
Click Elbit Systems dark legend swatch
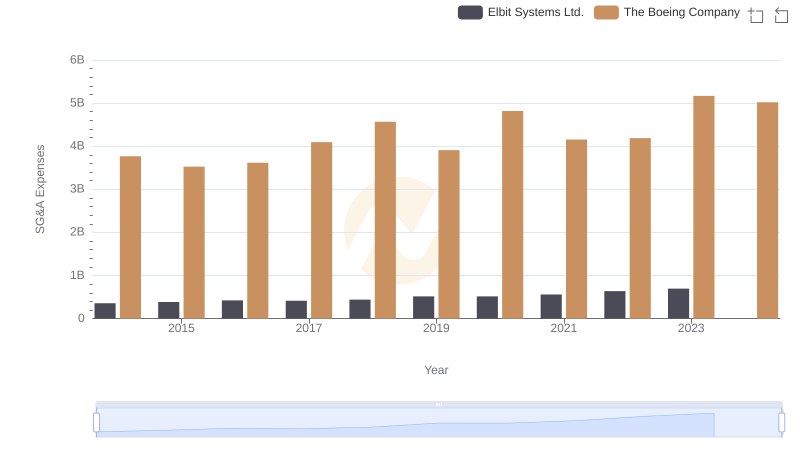470,12
